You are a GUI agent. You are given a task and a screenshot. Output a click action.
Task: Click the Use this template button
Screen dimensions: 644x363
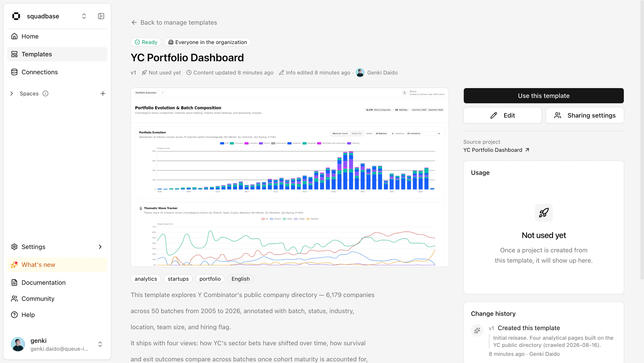(544, 96)
